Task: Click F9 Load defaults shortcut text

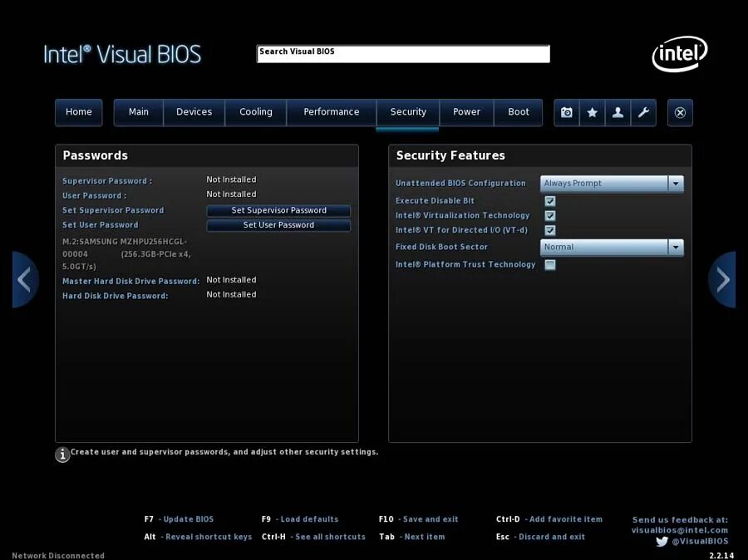Action: [300, 519]
